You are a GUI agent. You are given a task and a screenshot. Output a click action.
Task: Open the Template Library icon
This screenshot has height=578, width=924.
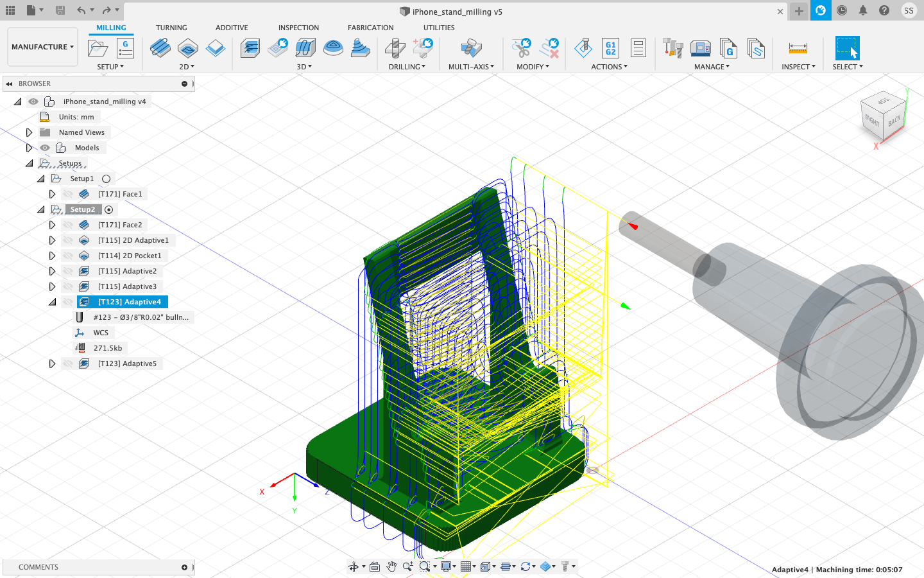click(x=756, y=48)
